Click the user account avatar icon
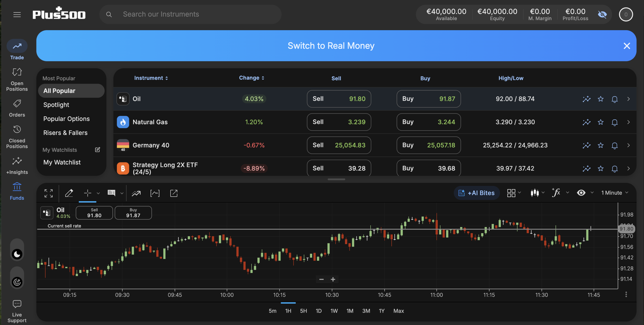 click(x=626, y=14)
